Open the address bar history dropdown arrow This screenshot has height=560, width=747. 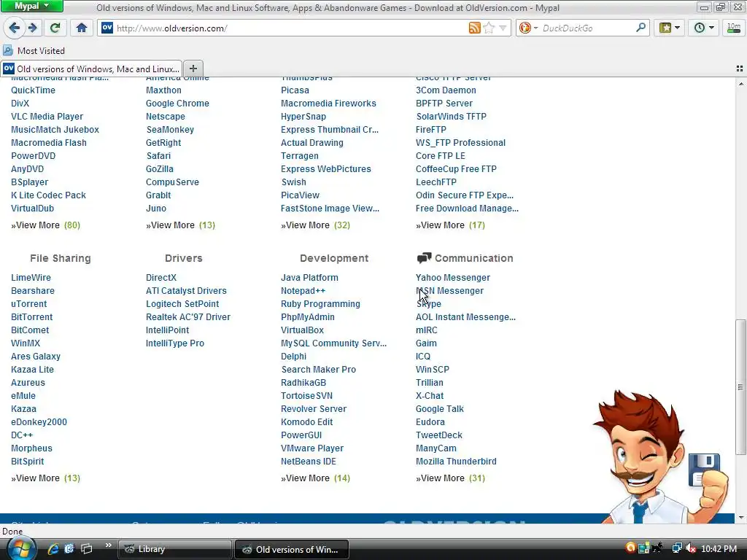click(x=503, y=28)
